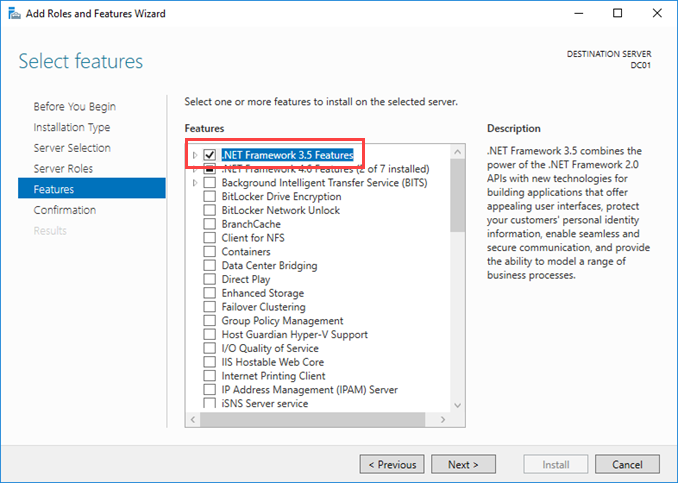Click scroll down arrow of features list
This screenshot has height=483, width=678.
(457, 405)
